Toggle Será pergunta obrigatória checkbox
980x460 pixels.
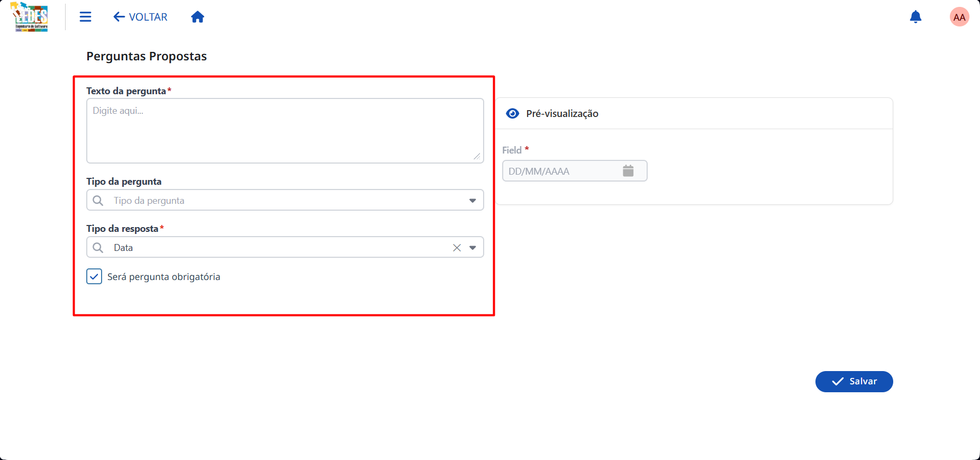click(x=94, y=276)
